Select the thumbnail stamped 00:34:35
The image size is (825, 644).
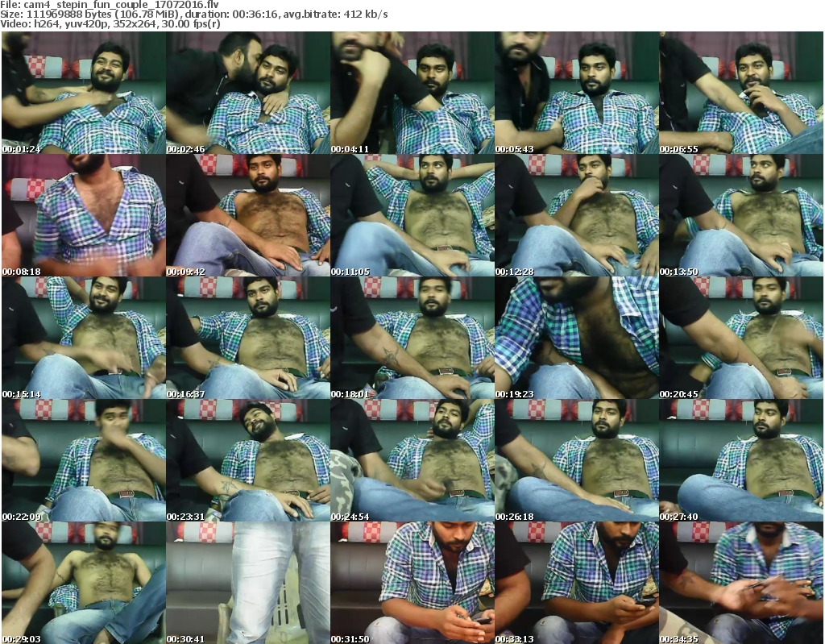[741, 583]
